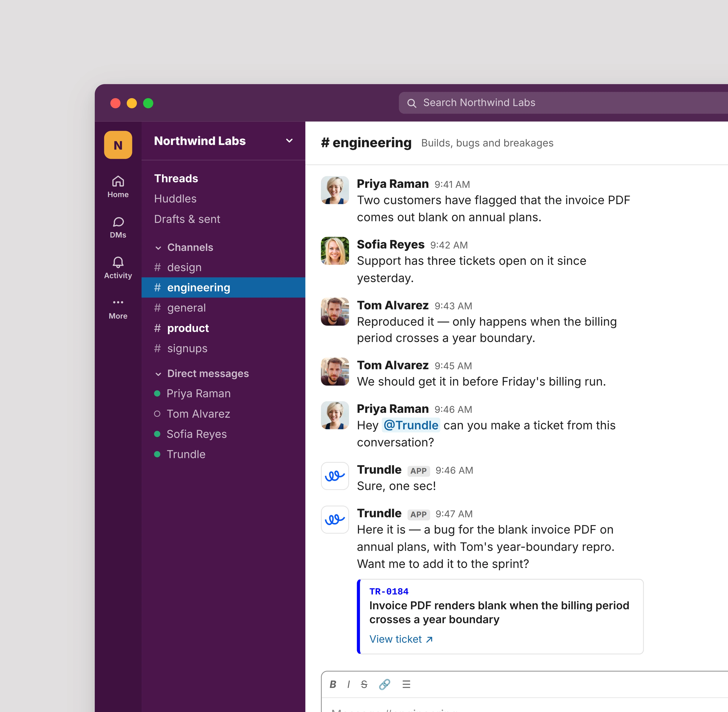Insert a link using the chain icon
728x712 pixels.
click(x=385, y=684)
